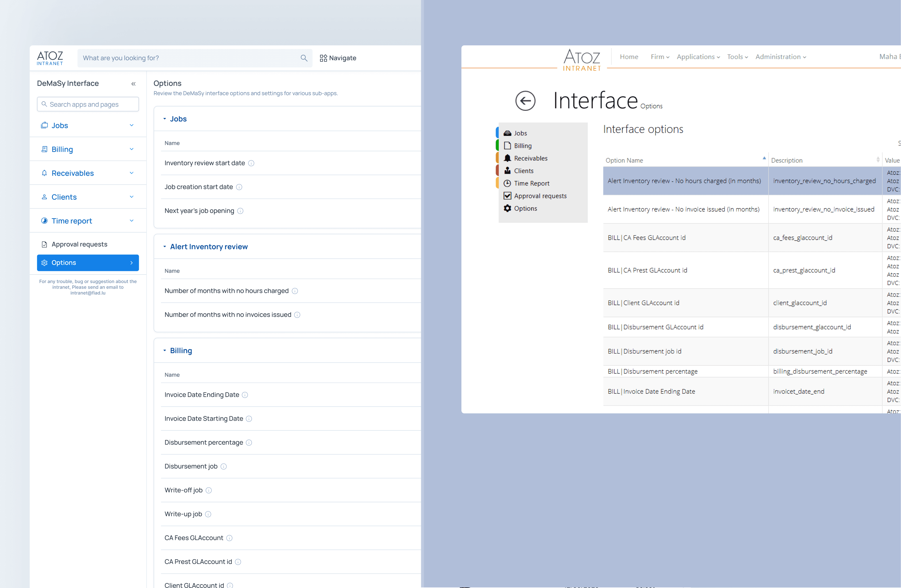Collapse the Jobs options section
Viewport: 901px width, 588px height.
tap(165, 119)
